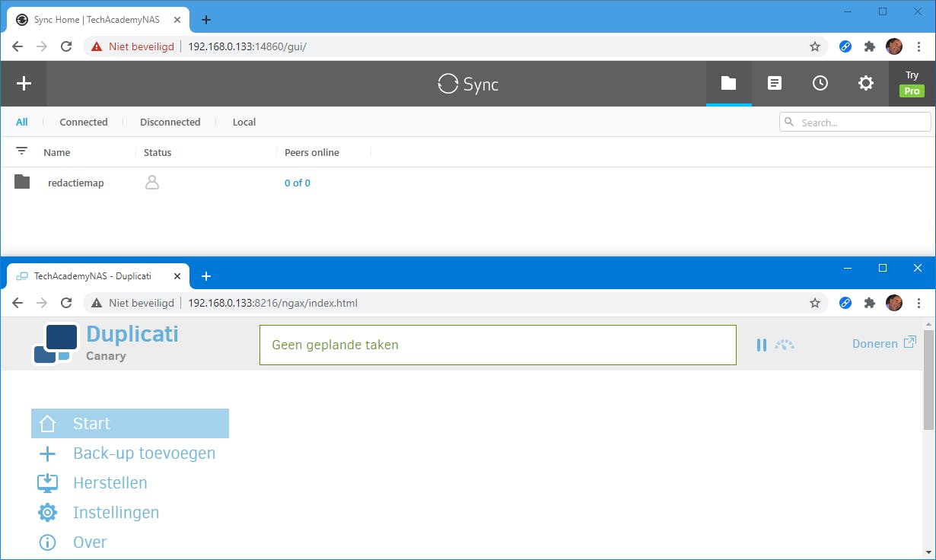936x560 pixels.
Task: Select the All filter tab in Sync
Action: pos(22,122)
